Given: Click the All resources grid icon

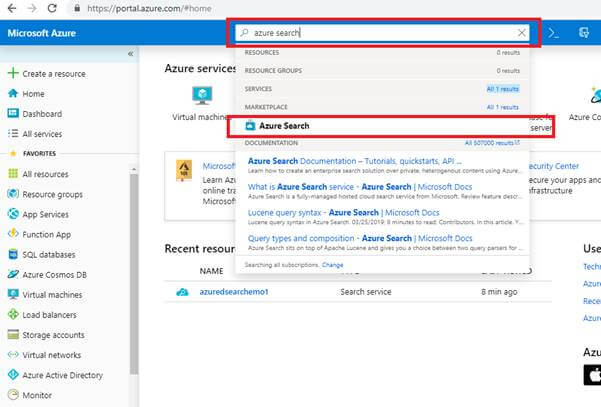Looking at the screenshot, I should click(13, 174).
